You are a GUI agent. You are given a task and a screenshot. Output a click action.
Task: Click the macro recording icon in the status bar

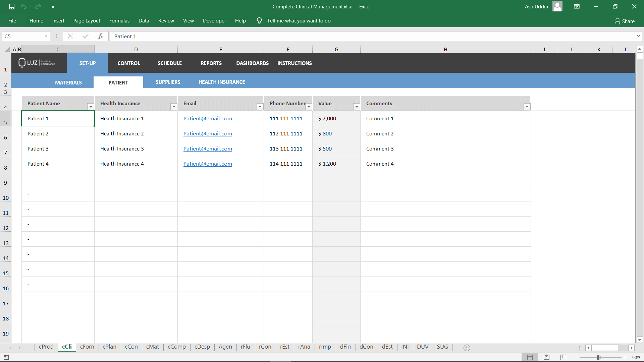(6, 357)
